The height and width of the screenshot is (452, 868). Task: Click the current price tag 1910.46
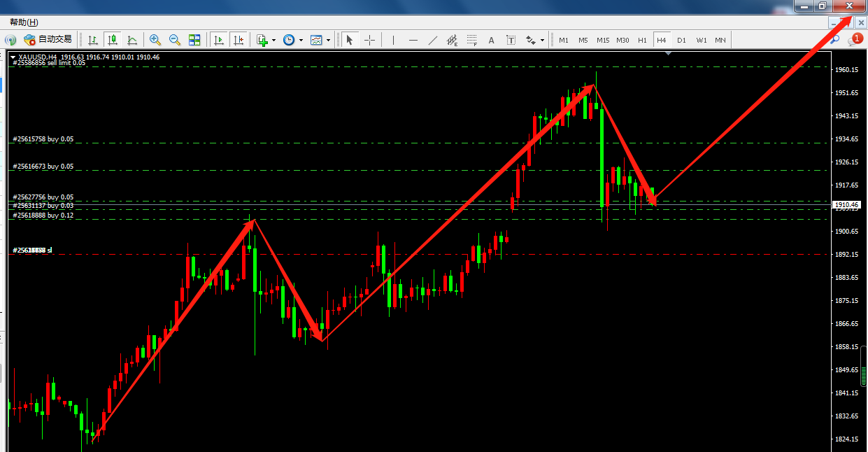coord(847,204)
